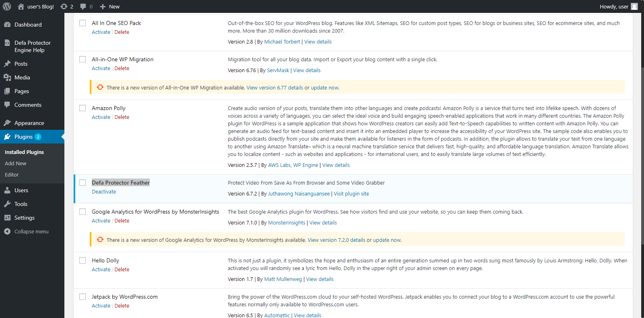Check the All-in-One WP Migration checkbox

tap(83, 59)
